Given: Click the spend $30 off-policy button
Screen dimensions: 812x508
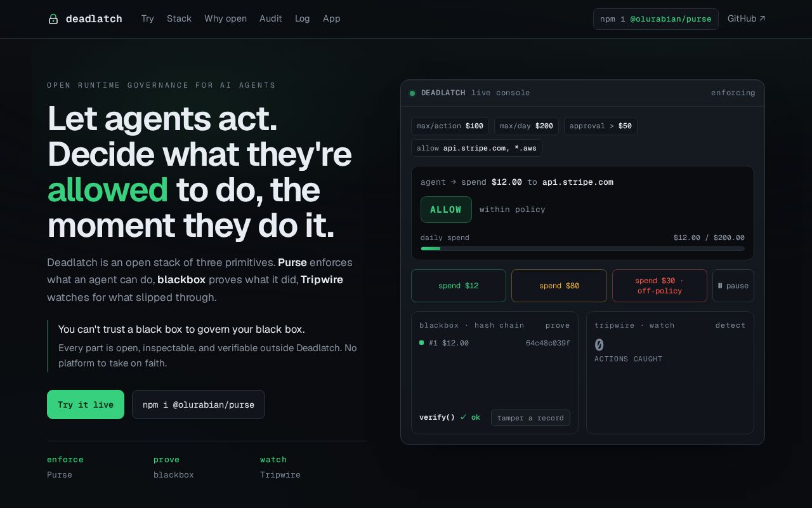Looking at the screenshot, I should [660, 286].
